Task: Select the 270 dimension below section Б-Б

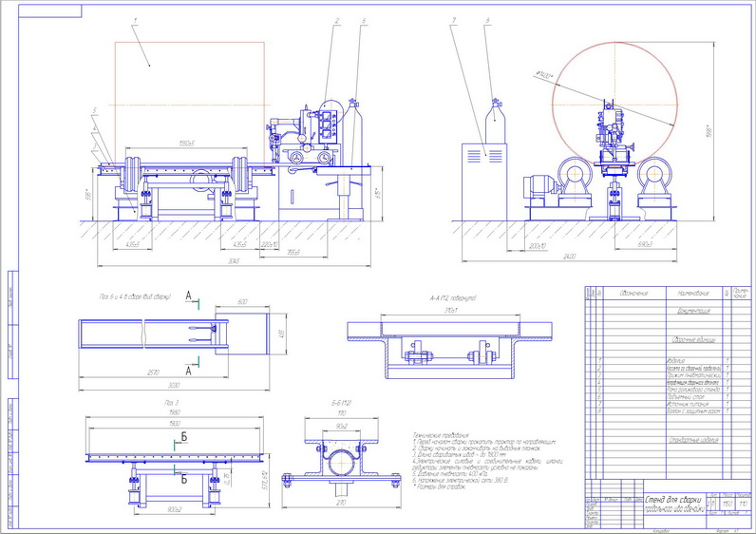Action: 341,502
